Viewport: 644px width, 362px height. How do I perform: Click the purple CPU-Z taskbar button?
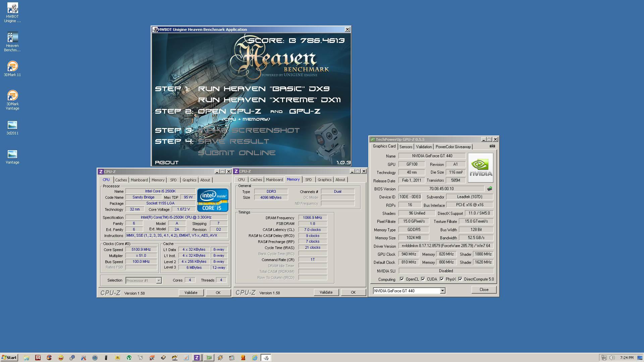click(197, 358)
